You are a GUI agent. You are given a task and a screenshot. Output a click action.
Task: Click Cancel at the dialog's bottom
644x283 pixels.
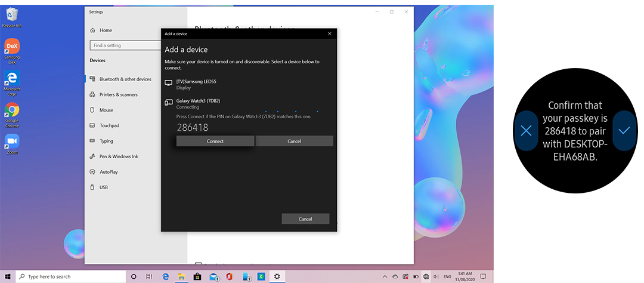coord(305,219)
